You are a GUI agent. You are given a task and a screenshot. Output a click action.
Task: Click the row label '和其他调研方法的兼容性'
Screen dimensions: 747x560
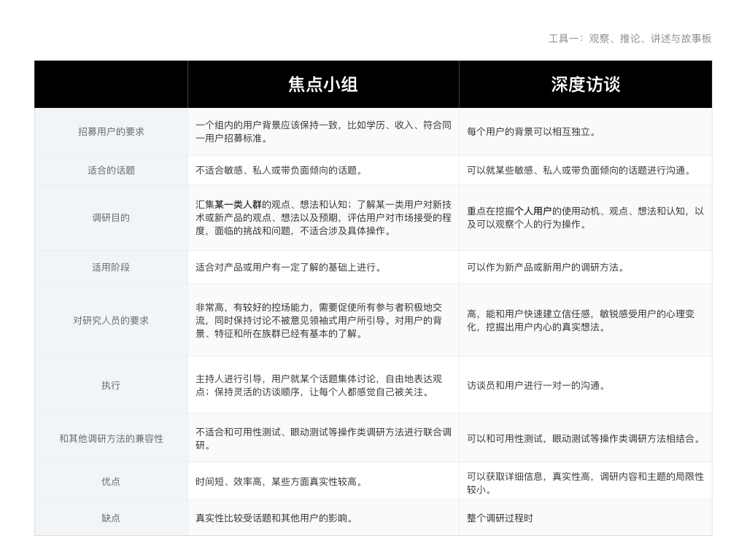[x=111, y=438]
